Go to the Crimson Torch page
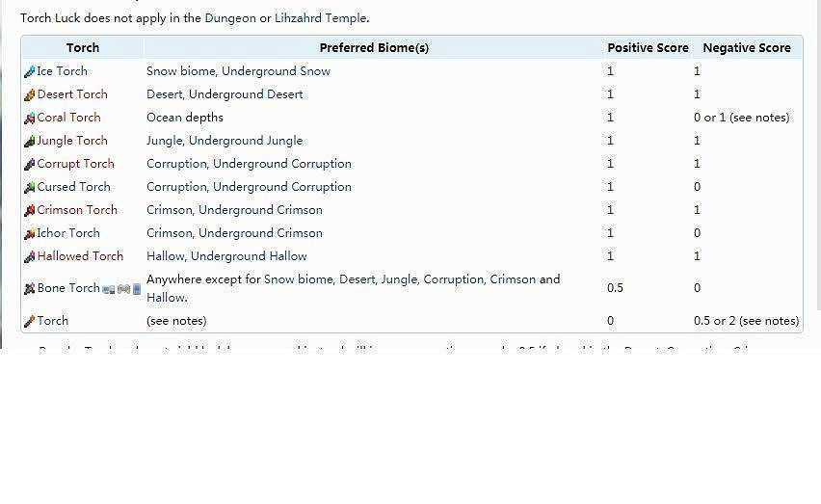The image size is (821, 504). point(77,210)
